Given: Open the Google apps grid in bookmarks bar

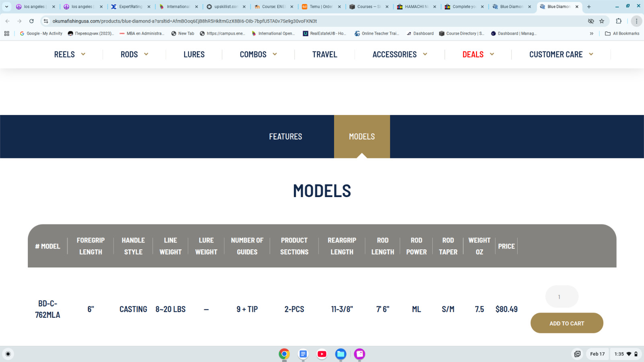Looking at the screenshot, I should pos(7,33).
